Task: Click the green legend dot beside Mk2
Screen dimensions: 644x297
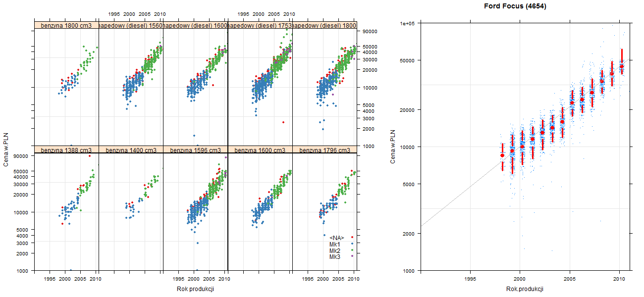Action: click(x=352, y=251)
